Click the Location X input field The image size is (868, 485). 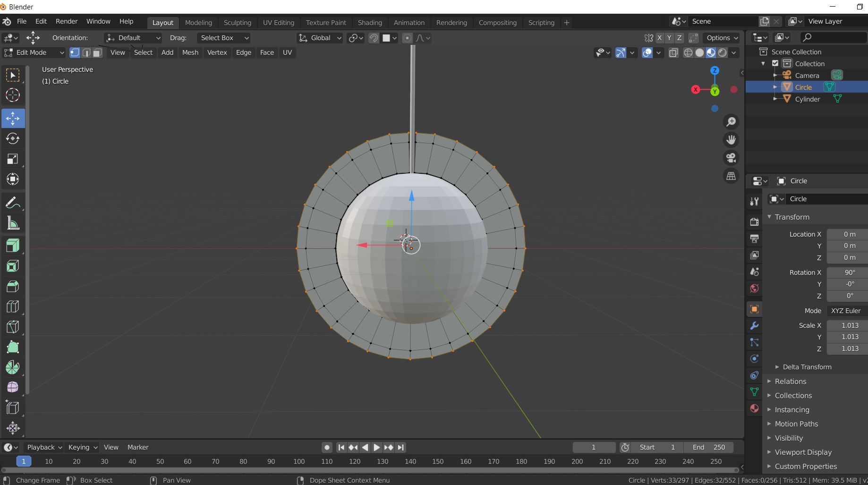click(x=849, y=234)
